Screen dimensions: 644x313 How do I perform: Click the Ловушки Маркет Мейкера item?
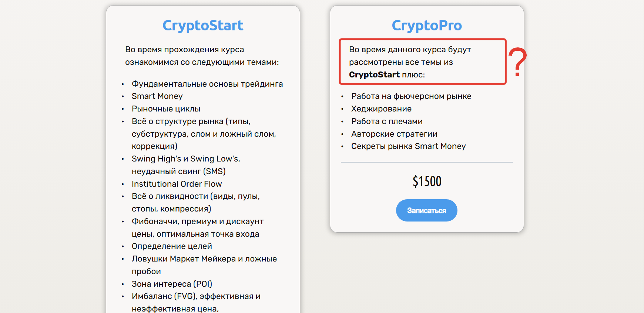204,259
